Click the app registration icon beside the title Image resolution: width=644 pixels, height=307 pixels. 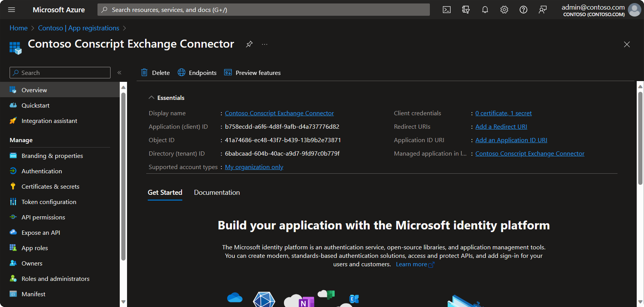pos(15,48)
